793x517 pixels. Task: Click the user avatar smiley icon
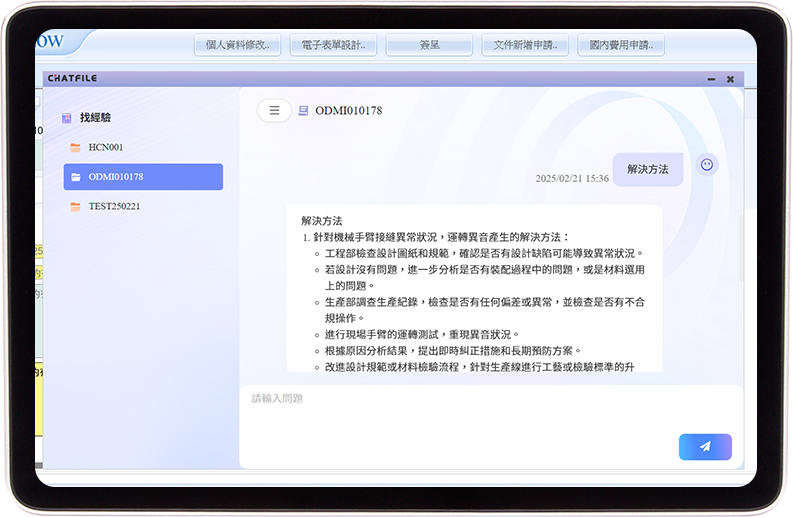pos(707,165)
